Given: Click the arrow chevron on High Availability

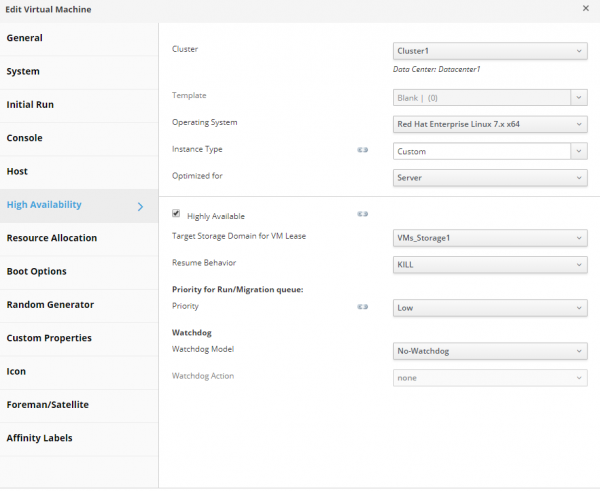Looking at the screenshot, I should (x=140, y=206).
